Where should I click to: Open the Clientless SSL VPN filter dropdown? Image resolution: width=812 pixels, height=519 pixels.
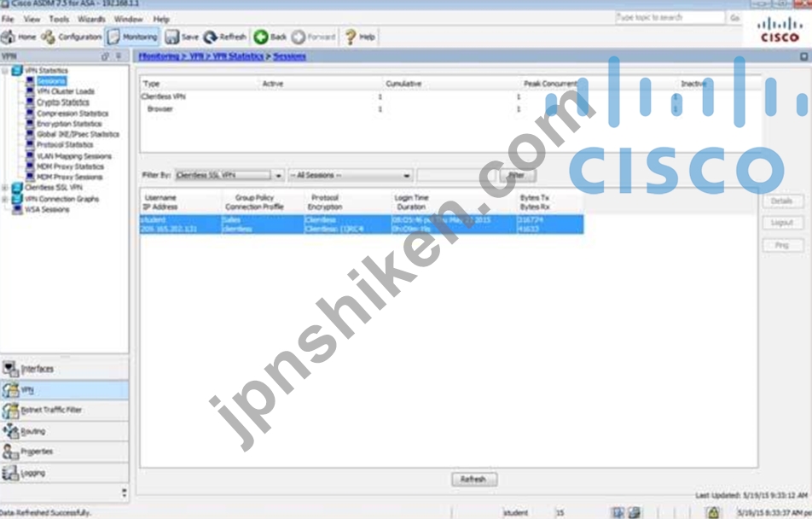229,175
